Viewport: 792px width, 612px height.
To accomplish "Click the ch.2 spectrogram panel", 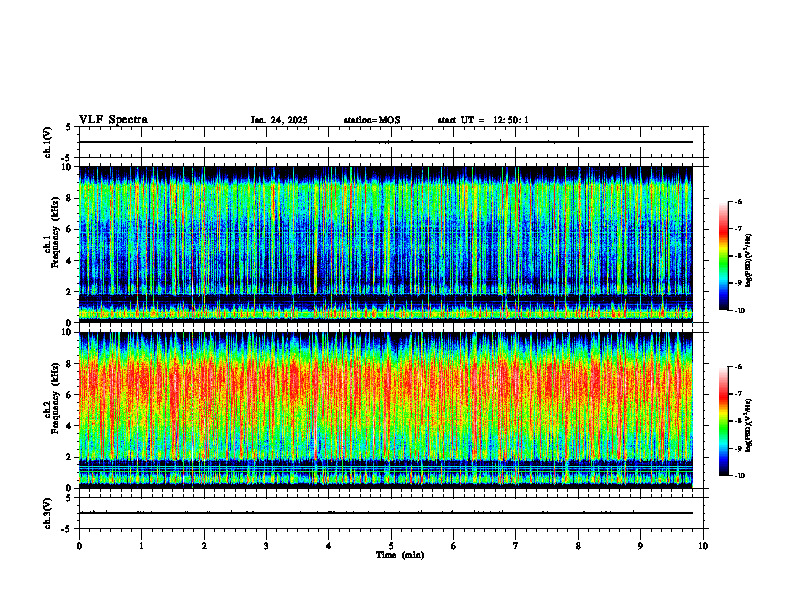I will 386,410.
